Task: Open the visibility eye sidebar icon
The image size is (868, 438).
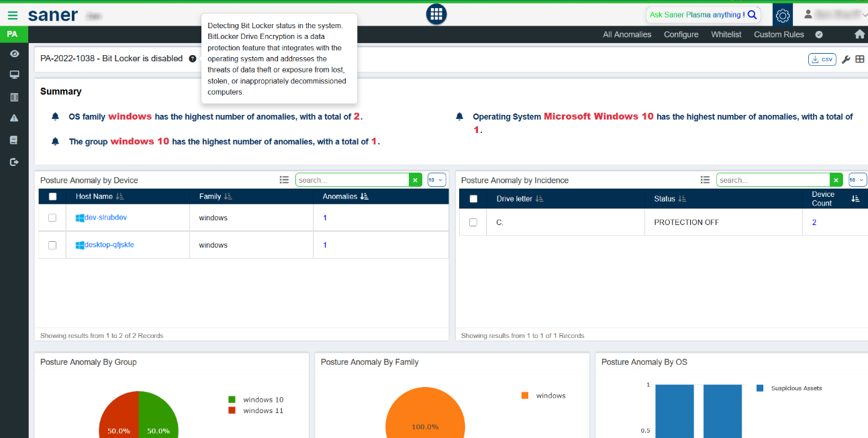Action: coord(14,54)
